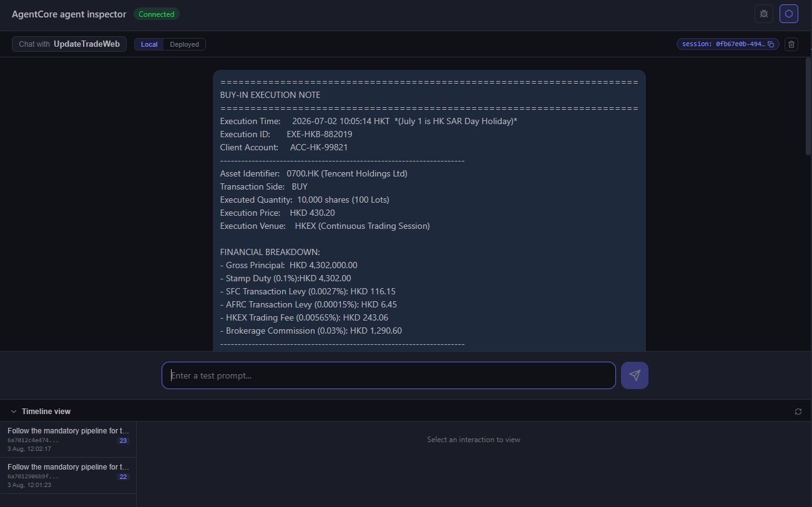Click the Connected status badge
Image resolution: width=812 pixels, height=507 pixels.
tap(157, 14)
